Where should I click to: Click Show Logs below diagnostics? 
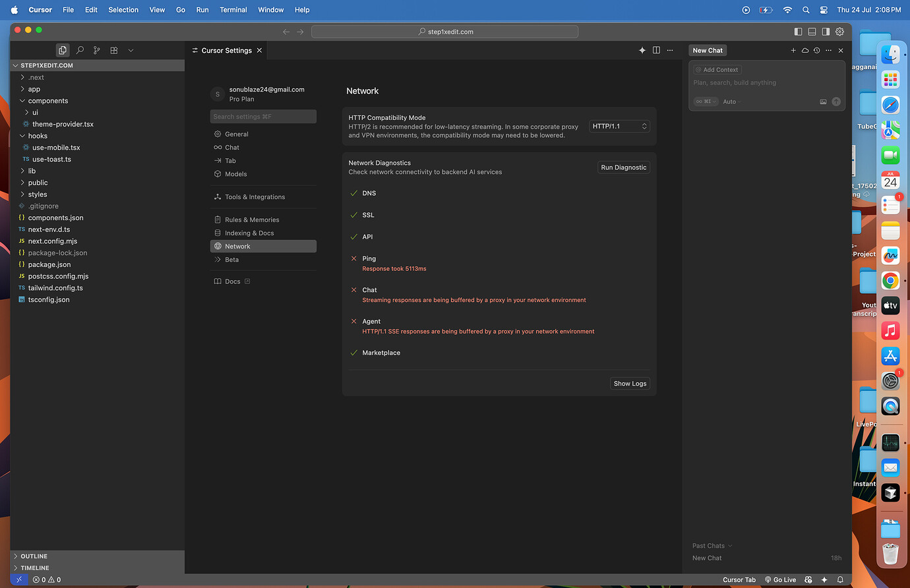[629, 383]
